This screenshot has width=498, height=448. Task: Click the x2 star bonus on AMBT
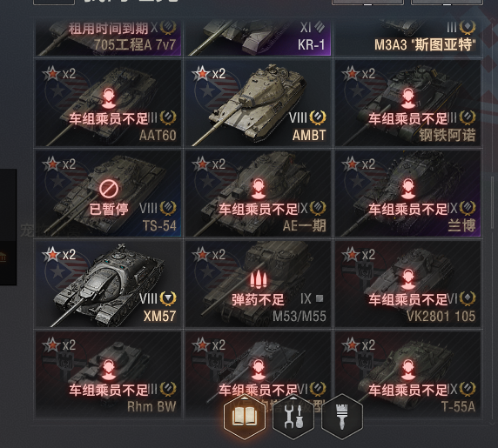(x=209, y=74)
